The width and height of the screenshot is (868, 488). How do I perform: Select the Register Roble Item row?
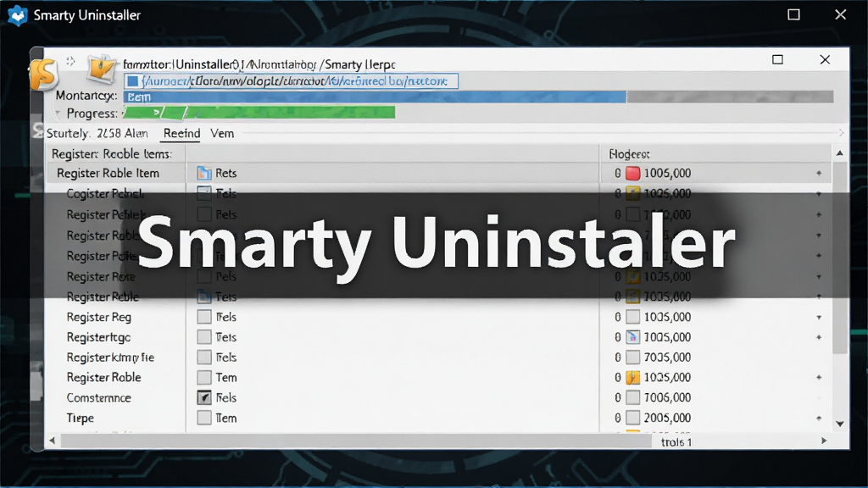(x=438, y=173)
